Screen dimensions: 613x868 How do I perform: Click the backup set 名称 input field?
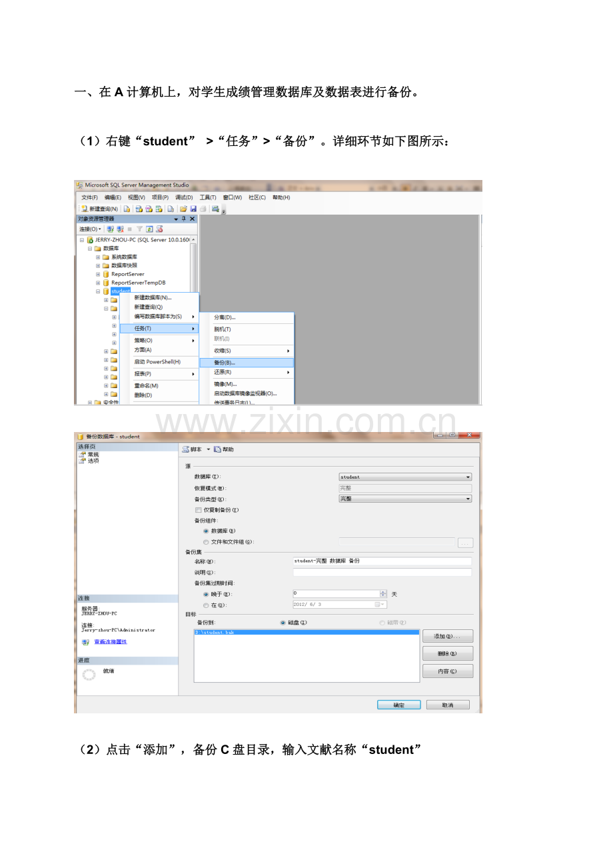tap(382, 561)
